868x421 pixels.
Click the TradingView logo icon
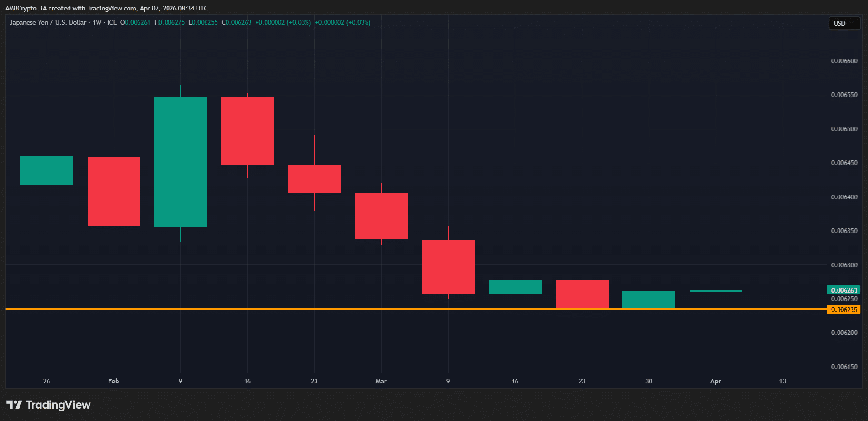[x=14, y=405]
